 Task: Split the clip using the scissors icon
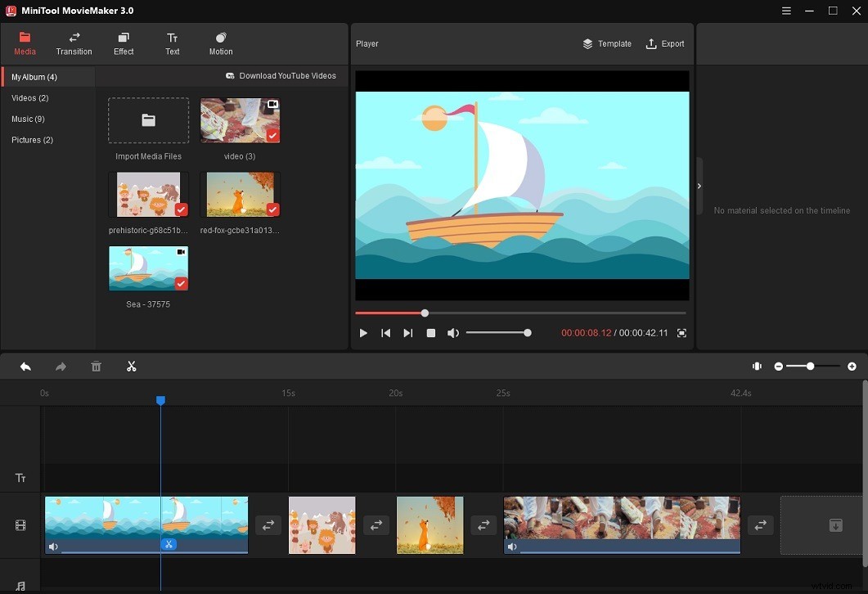pos(132,366)
